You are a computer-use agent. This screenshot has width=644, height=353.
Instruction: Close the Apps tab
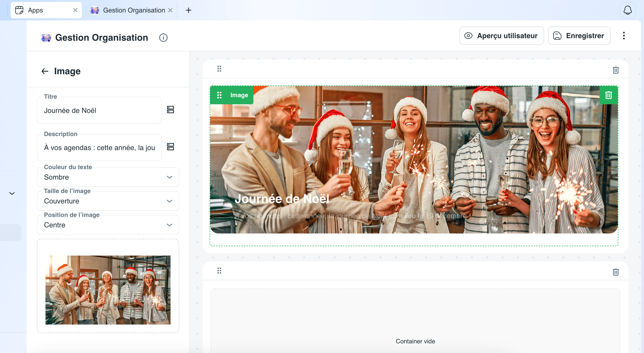pos(75,10)
